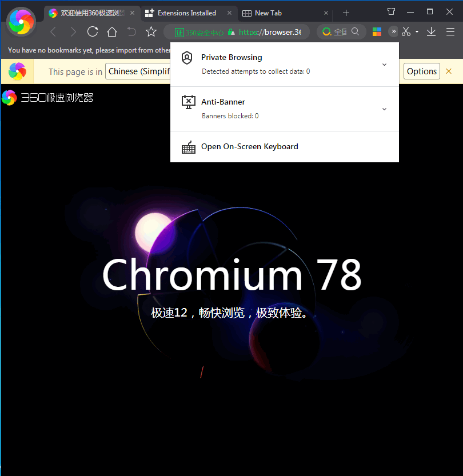
Task: Click the 'Chromium 78' heading
Action: point(232,275)
